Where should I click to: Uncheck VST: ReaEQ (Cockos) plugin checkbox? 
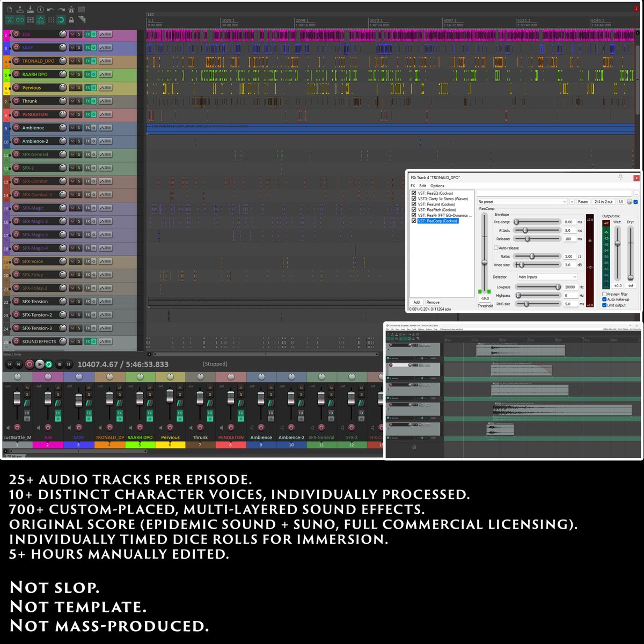coord(414,193)
